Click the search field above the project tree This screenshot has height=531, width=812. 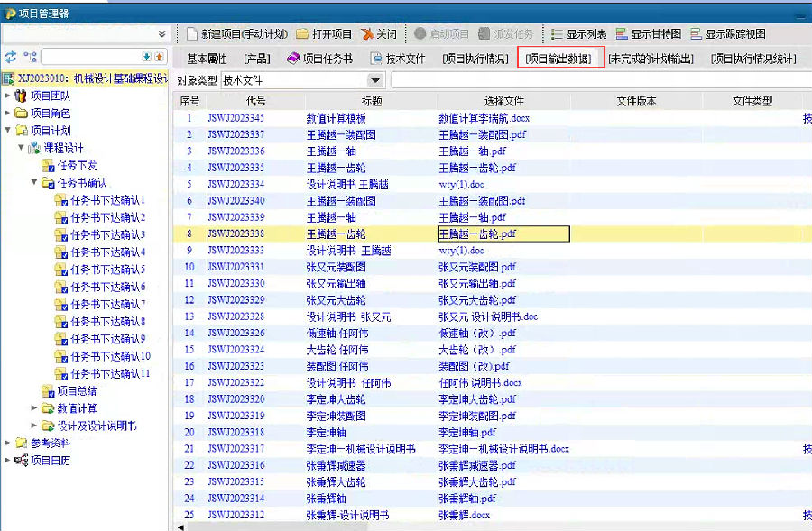pos(88,57)
